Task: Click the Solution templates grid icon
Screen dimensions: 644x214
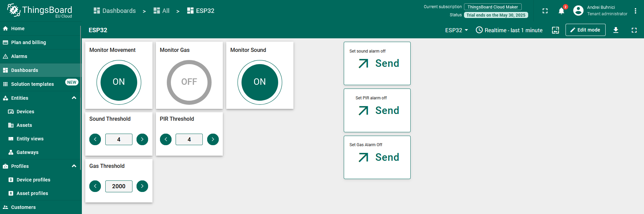Action: pyautogui.click(x=5, y=84)
